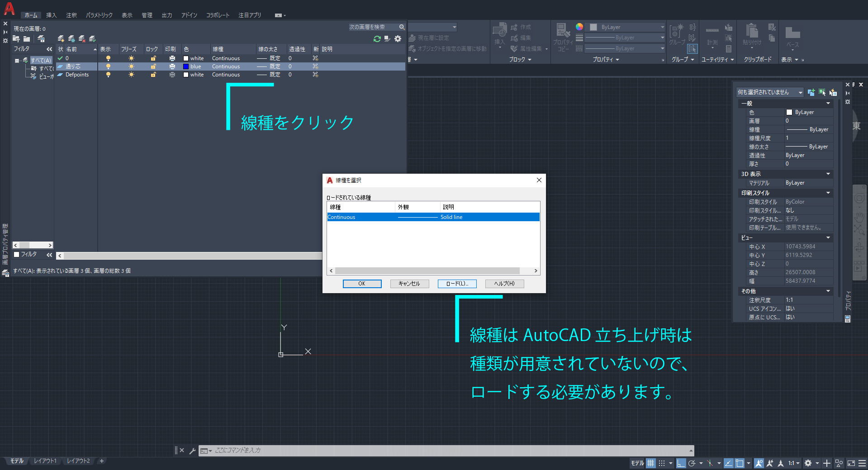Toggle grid display in the status bar
The width and height of the screenshot is (868, 470).
pyautogui.click(x=650, y=463)
